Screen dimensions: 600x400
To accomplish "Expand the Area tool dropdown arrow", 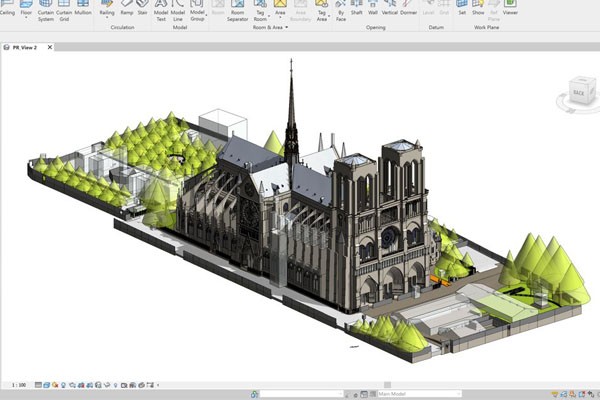I will point(280,18).
